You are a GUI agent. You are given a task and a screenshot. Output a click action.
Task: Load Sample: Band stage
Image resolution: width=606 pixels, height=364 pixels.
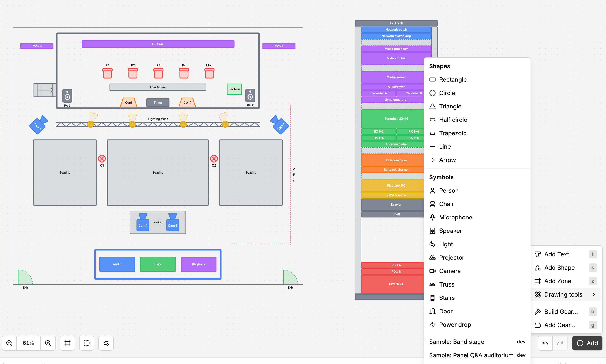[x=477, y=342]
